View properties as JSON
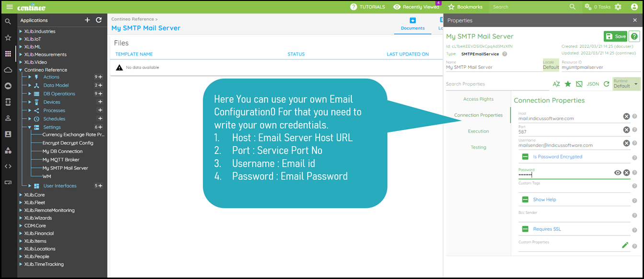Image resolution: width=644 pixels, height=279 pixels. [x=593, y=84]
